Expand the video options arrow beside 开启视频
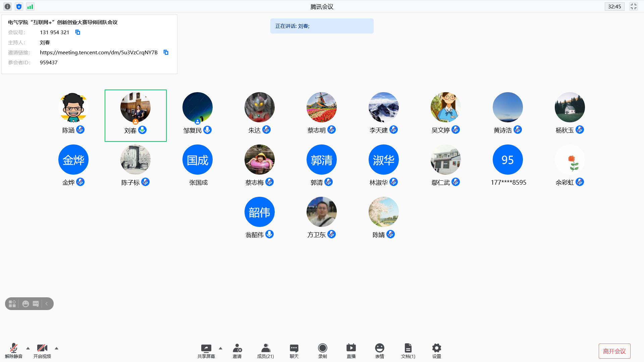Viewport: 644px width, 362px height. coord(56,348)
